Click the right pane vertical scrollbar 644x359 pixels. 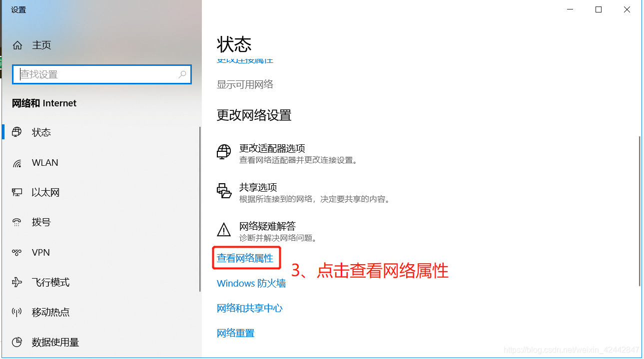click(x=639, y=211)
